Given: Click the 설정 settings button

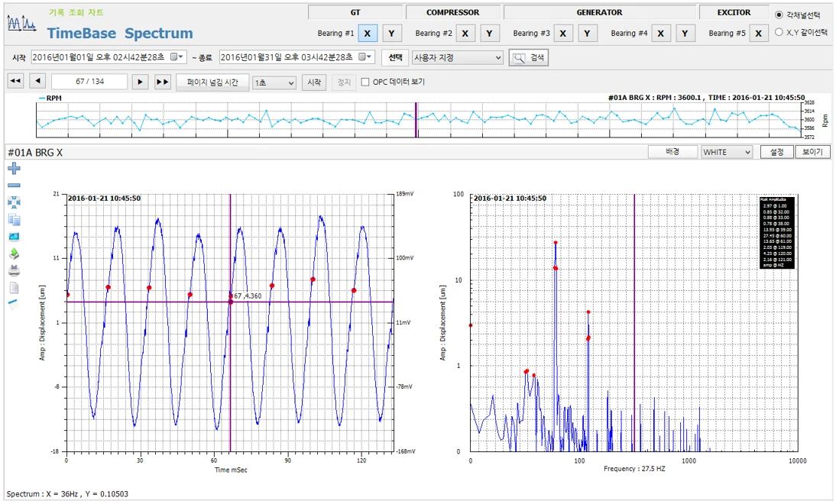Looking at the screenshot, I should coord(776,152).
